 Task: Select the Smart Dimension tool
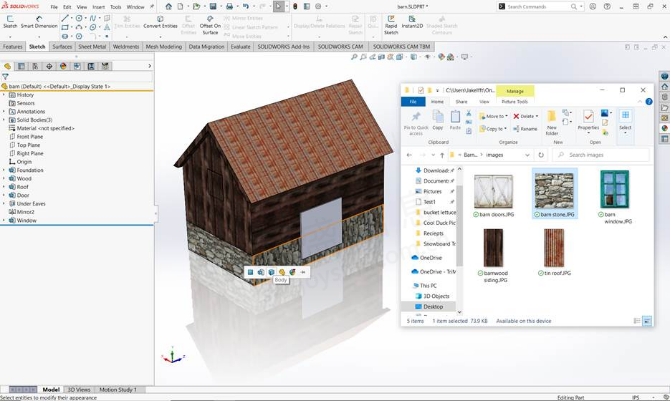point(39,21)
